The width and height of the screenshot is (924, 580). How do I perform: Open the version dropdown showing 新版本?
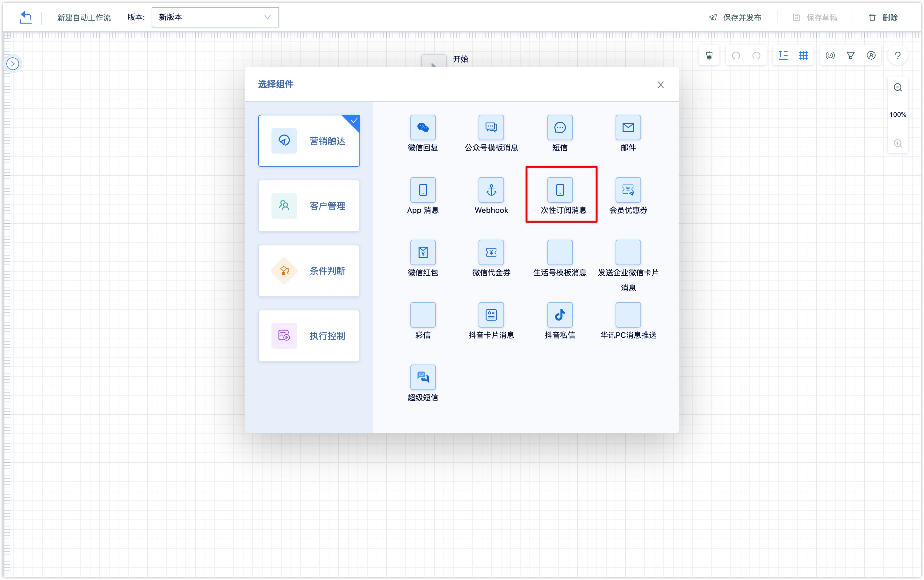215,17
